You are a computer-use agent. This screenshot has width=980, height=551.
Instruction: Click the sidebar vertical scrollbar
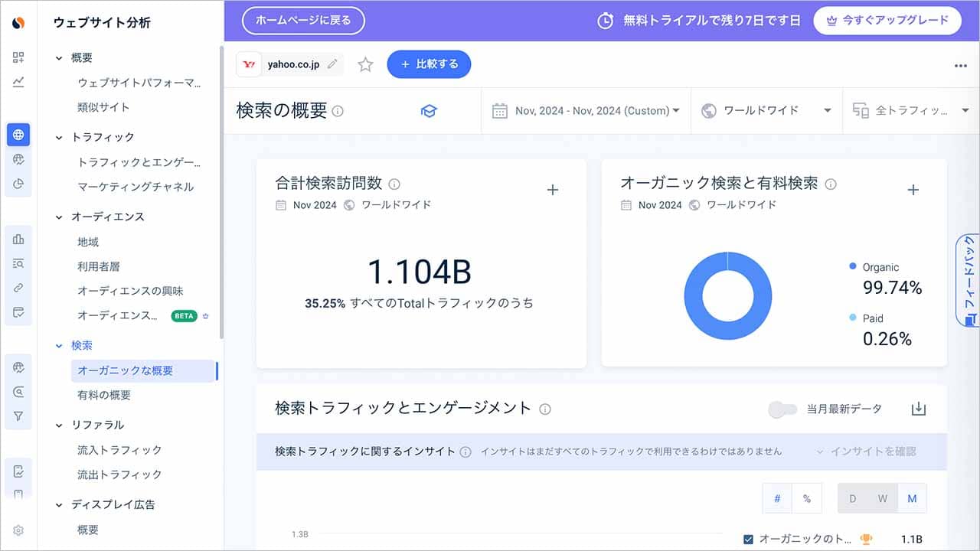click(x=221, y=191)
